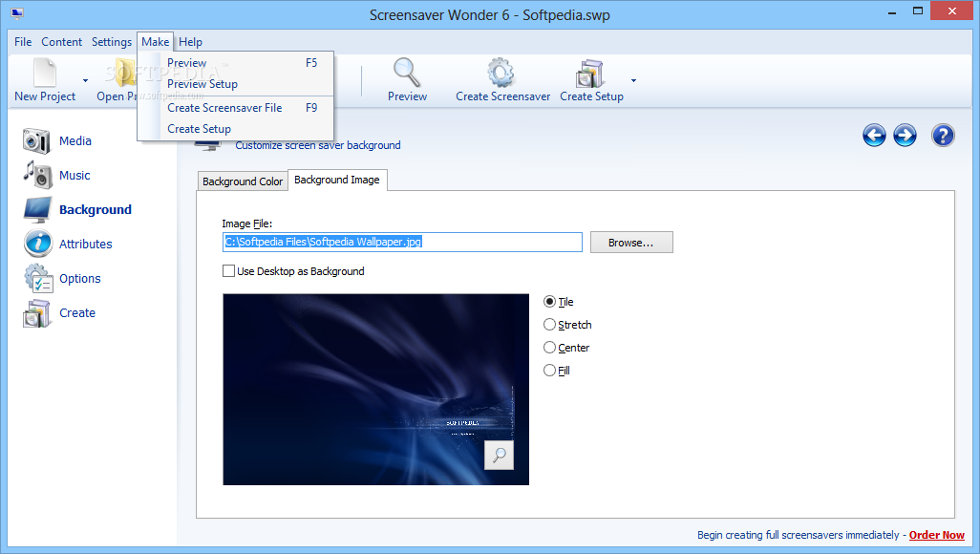980x554 pixels.
Task: Click the Preview magnifier toolbar icon
Action: (406, 72)
